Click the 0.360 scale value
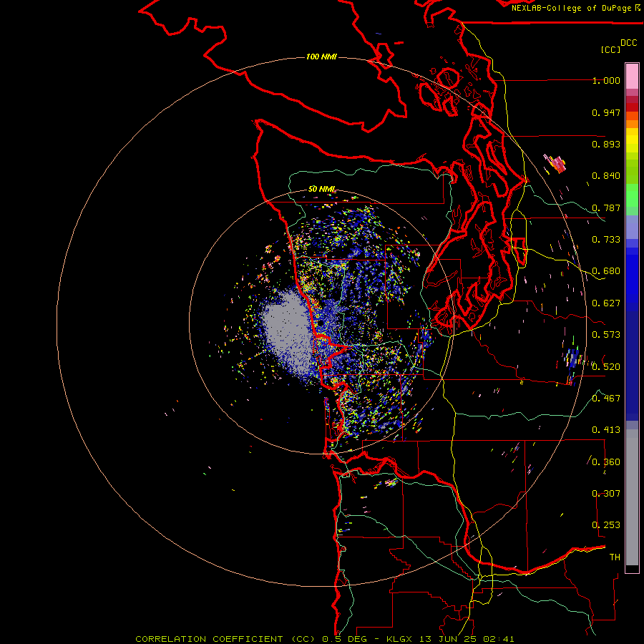Screen dimensions: 644x644 606,462
